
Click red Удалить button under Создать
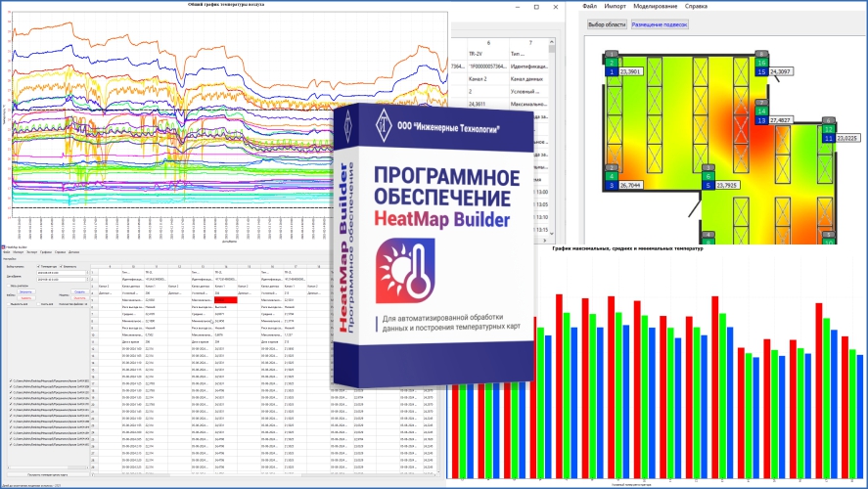(79, 298)
